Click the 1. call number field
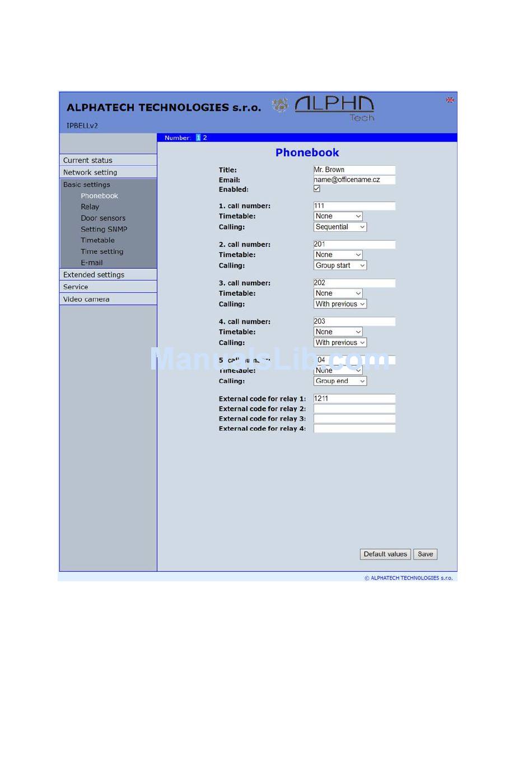This screenshot has height=779, width=532. click(354, 206)
